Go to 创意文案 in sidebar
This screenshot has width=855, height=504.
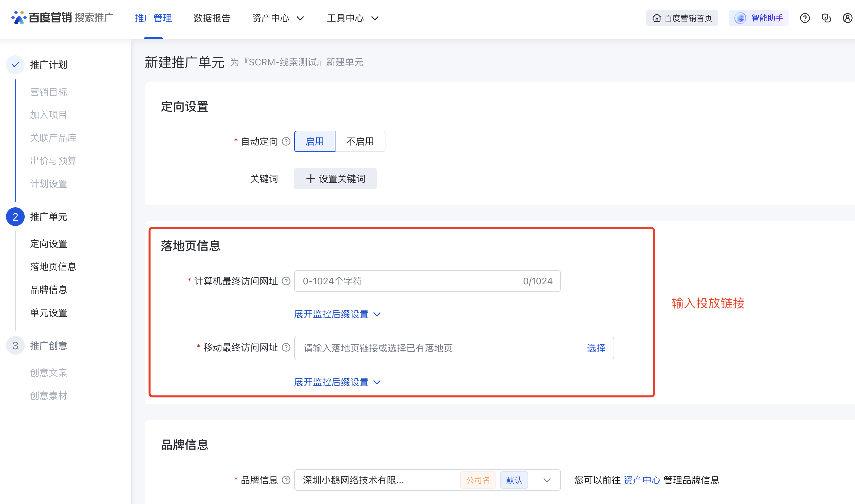click(x=49, y=373)
